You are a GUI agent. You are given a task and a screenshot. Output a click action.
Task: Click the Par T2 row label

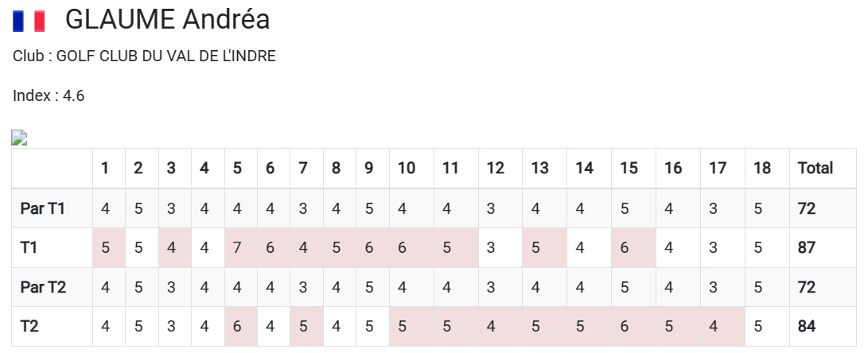point(43,287)
